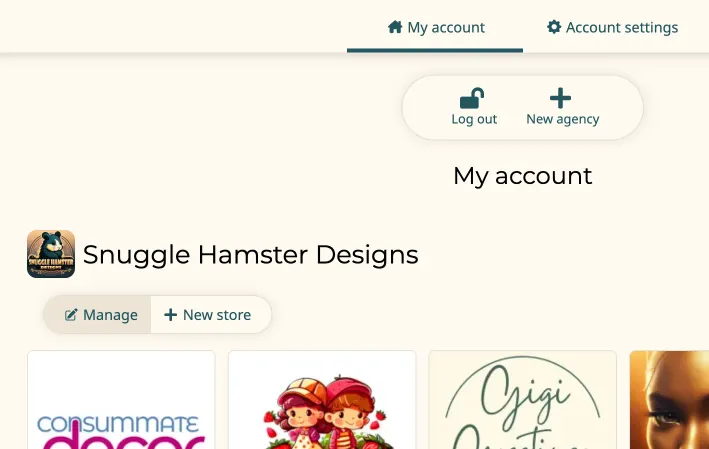The height and width of the screenshot is (449, 709).
Task: Click the Snuggle Hamster Designs bear logo
Action: [51, 254]
